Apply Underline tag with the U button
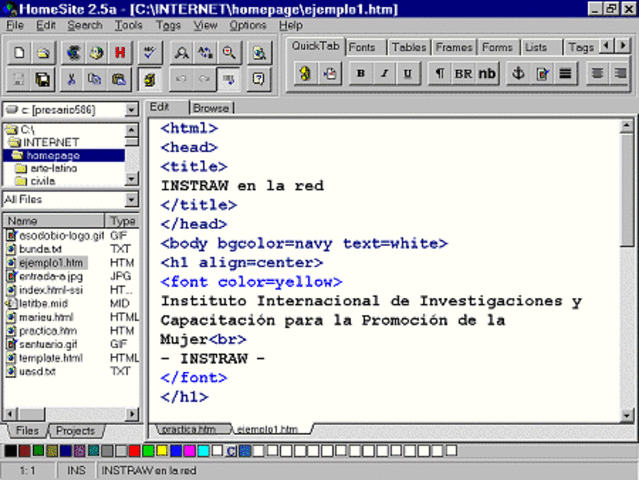 click(x=408, y=74)
